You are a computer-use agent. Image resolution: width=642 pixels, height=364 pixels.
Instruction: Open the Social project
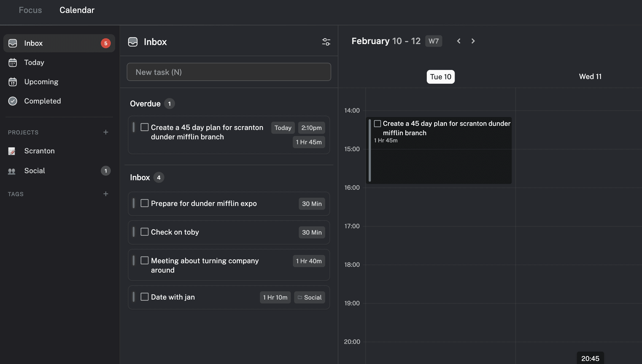(x=34, y=171)
